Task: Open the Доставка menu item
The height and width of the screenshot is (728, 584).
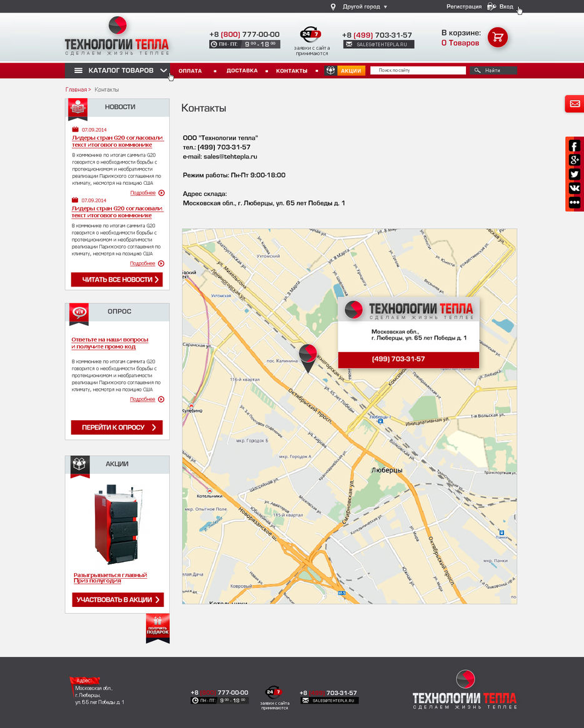Action: coord(242,71)
